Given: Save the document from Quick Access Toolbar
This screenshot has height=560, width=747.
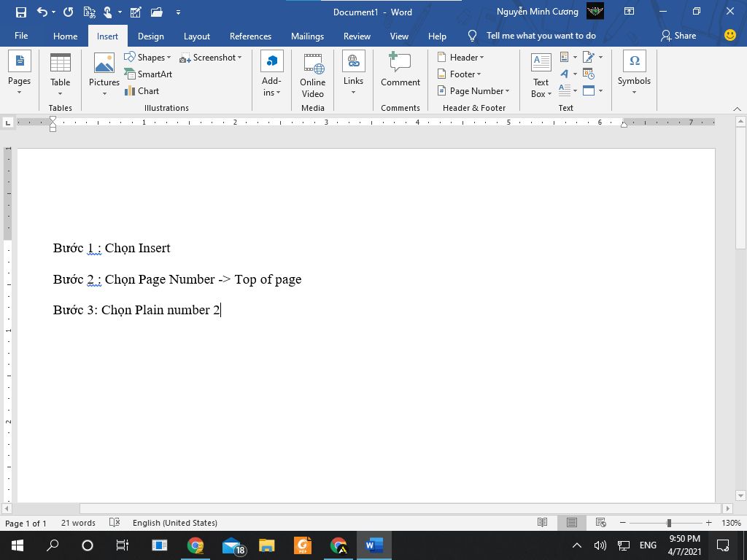Looking at the screenshot, I should click(21, 12).
